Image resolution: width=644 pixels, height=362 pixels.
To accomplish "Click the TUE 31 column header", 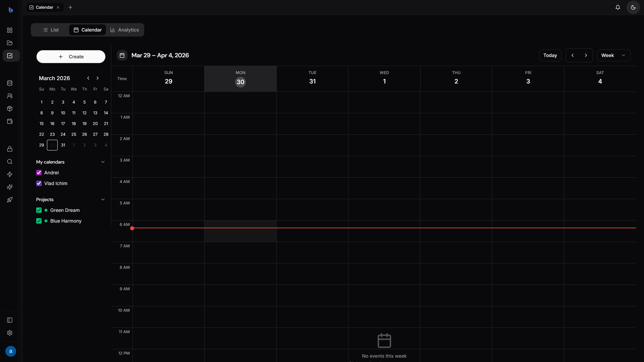I will pyautogui.click(x=312, y=79).
